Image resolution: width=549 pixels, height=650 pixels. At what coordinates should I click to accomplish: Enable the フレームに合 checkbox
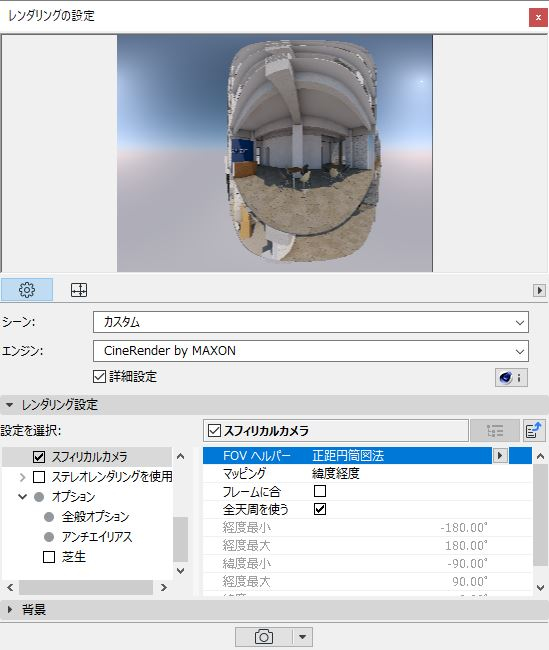(320, 491)
